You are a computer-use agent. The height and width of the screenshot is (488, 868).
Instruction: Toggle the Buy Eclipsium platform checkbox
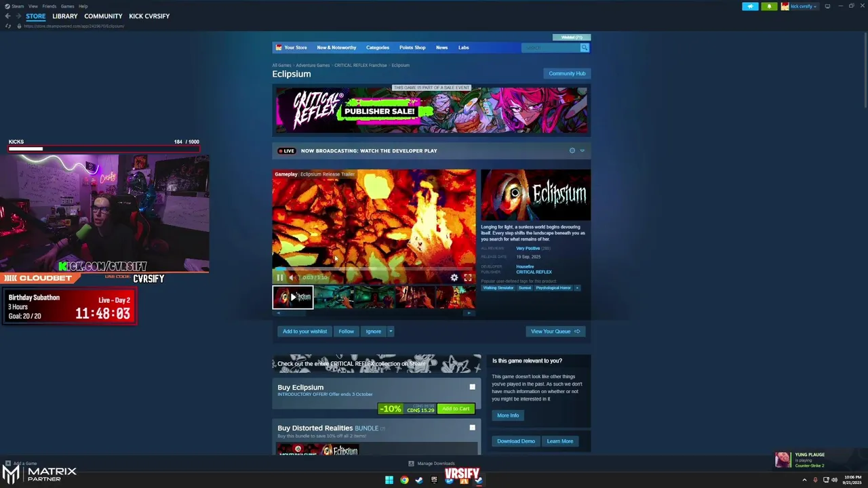[x=473, y=387]
